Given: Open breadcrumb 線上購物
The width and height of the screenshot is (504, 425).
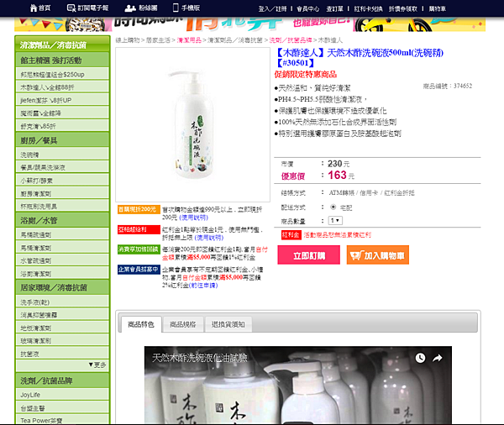Looking at the screenshot, I should click(x=128, y=40).
